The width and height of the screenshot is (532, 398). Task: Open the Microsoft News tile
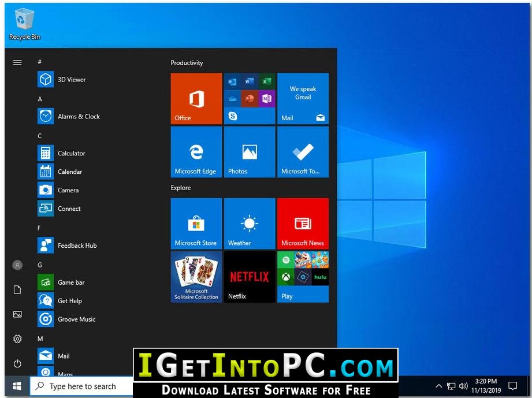click(303, 224)
